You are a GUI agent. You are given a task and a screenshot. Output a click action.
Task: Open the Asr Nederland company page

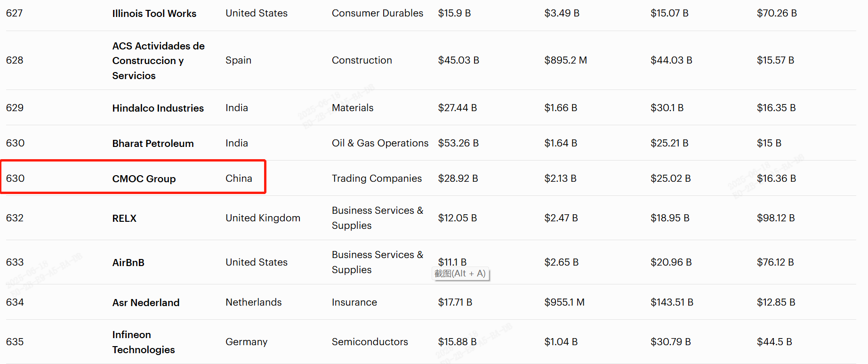pyautogui.click(x=145, y=303)
